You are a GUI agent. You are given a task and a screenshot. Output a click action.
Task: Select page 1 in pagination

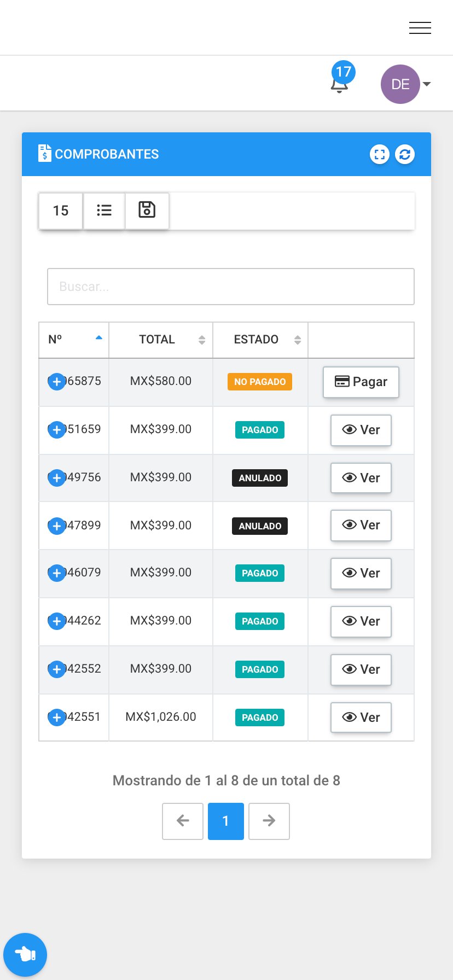[x=226, y=820]
